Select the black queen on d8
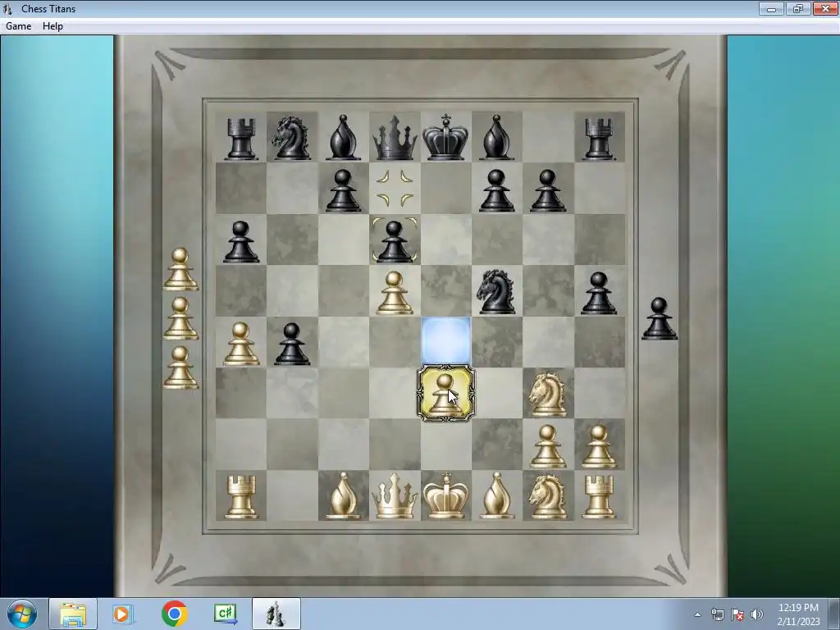The height and width of the screenshot is (630, 840). click(395, 139)
